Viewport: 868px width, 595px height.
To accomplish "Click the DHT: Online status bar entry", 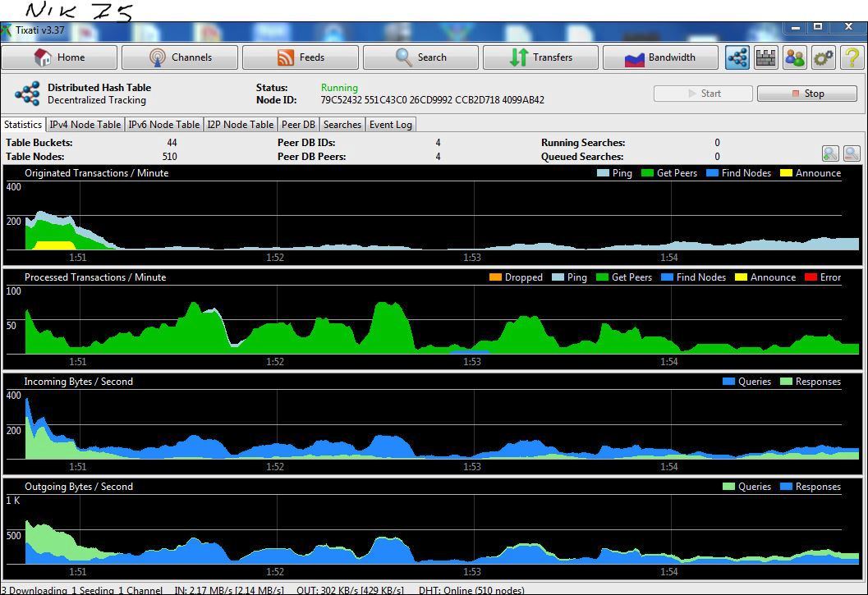I will point(471,590).
